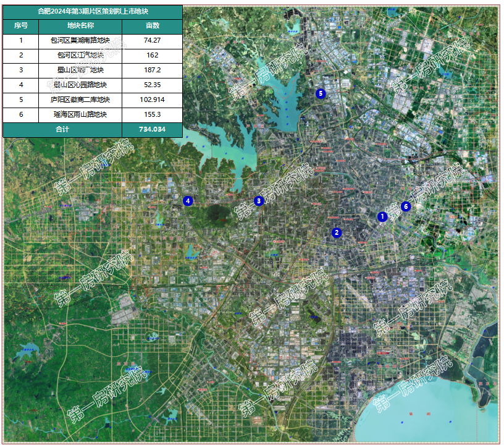Click the 74.27 area value
Screen dimensions: 504x445
coord(153,41)
